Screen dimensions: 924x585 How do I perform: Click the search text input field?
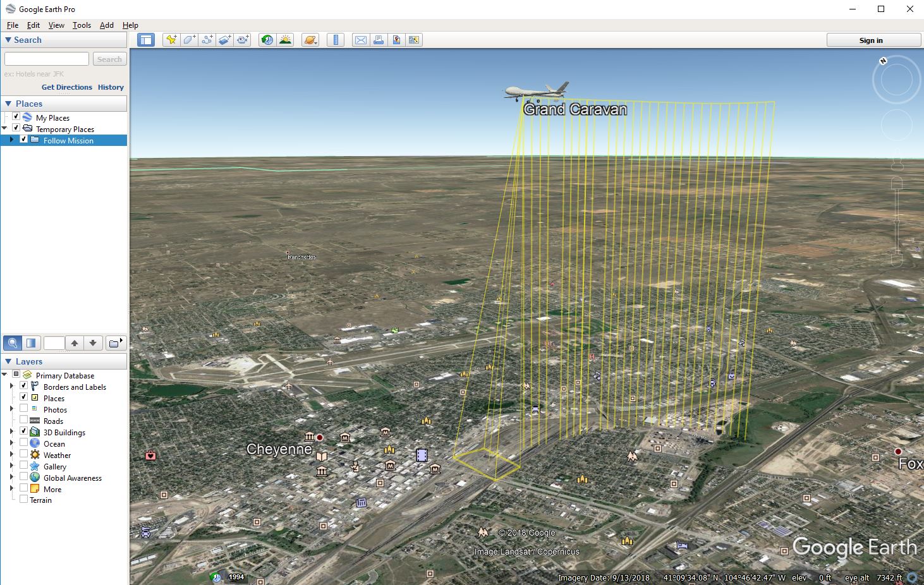(x=47, y=59)
